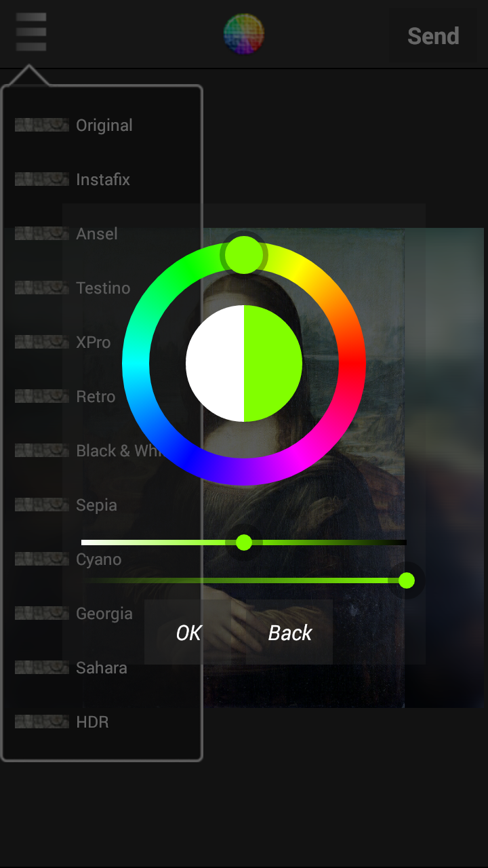Confirm color with the OK button

[188, 633]
